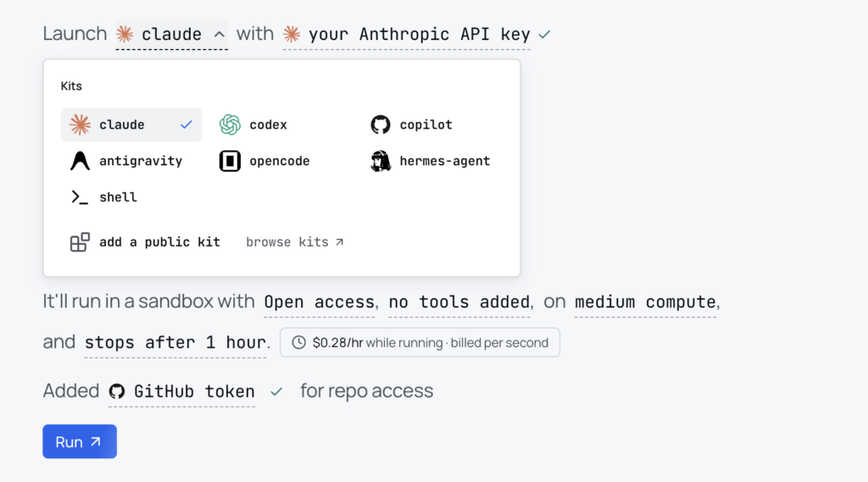This screenshot has width=868, height=482.
Task: Click the checkmark after GitHub token
Action: coord(276,392)
